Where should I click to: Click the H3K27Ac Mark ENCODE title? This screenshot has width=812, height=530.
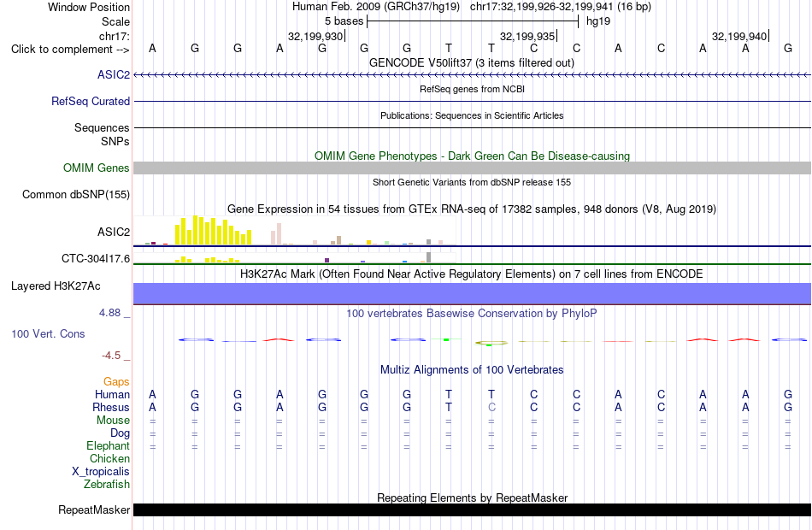point(472,274)
